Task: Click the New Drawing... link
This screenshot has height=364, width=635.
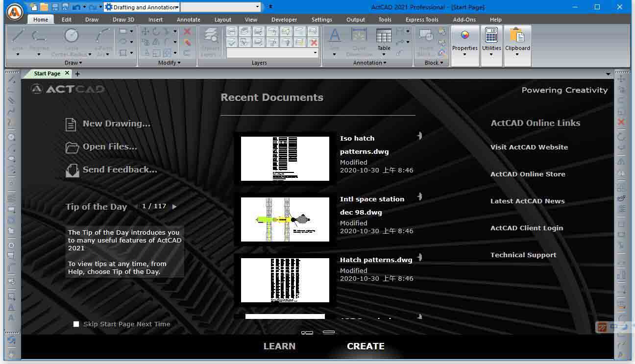Action: pos(116,123)
